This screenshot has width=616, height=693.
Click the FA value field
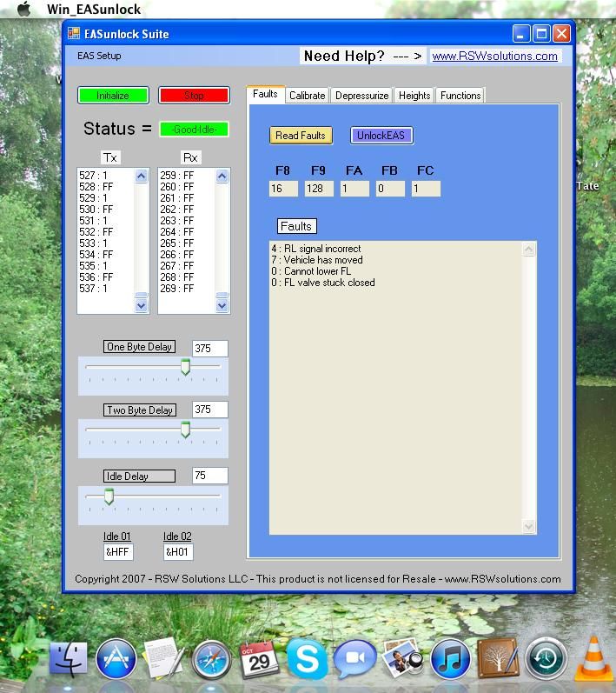[354, 189]
